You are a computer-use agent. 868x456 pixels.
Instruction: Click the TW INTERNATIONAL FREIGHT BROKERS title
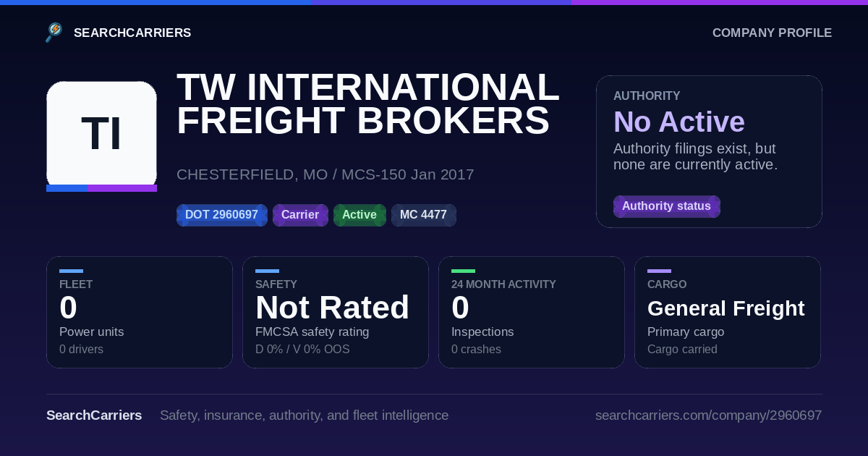click(x=368, y=104)
